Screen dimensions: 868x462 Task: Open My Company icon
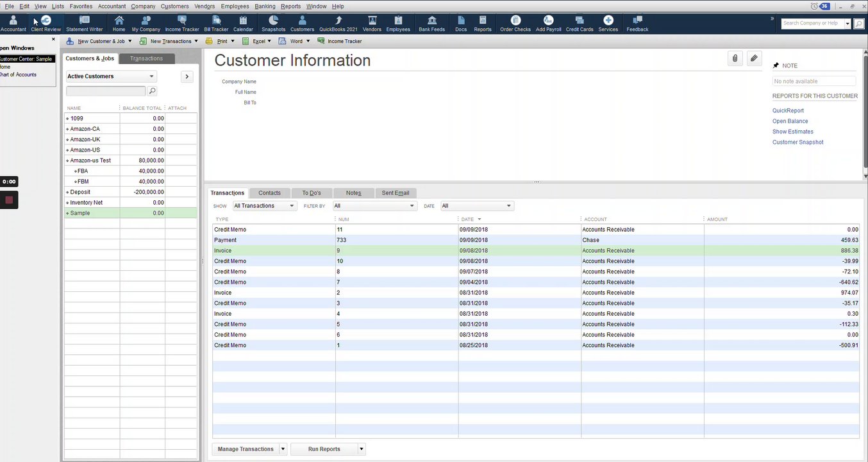pyautogui.click(x=146, y=24)
